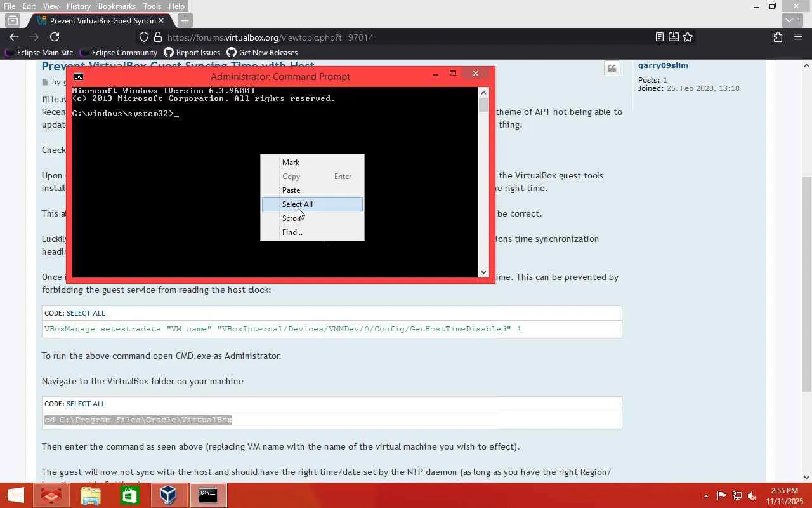Choose Paste in the Command Prompt context menu
812x508 pixels.
(x=312, y=190)
